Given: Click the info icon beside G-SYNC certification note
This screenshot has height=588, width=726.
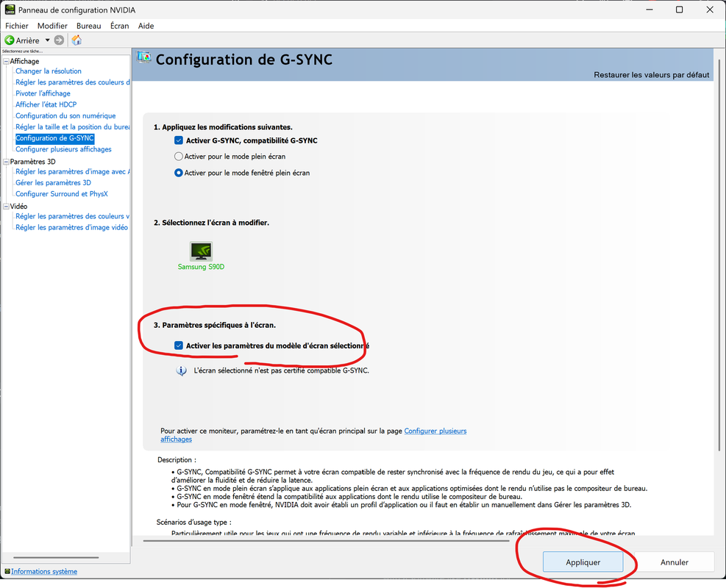Looking at the screenshot, I should (181, 371).
